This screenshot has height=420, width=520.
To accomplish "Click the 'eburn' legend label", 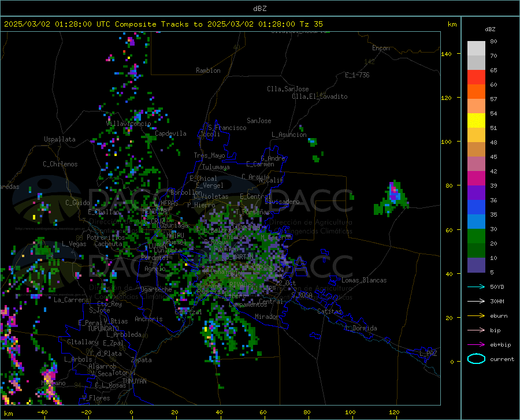I will point(499,316).
